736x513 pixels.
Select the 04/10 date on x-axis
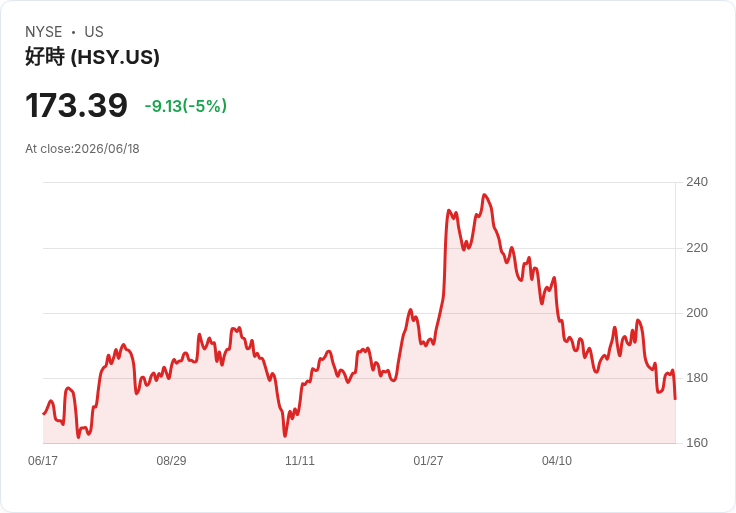(557, 460)
